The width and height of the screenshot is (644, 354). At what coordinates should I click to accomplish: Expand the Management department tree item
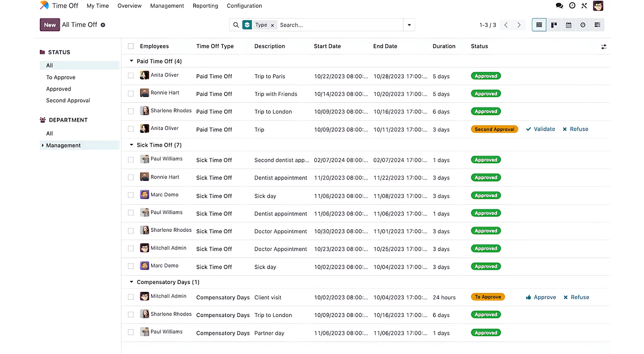43,145
